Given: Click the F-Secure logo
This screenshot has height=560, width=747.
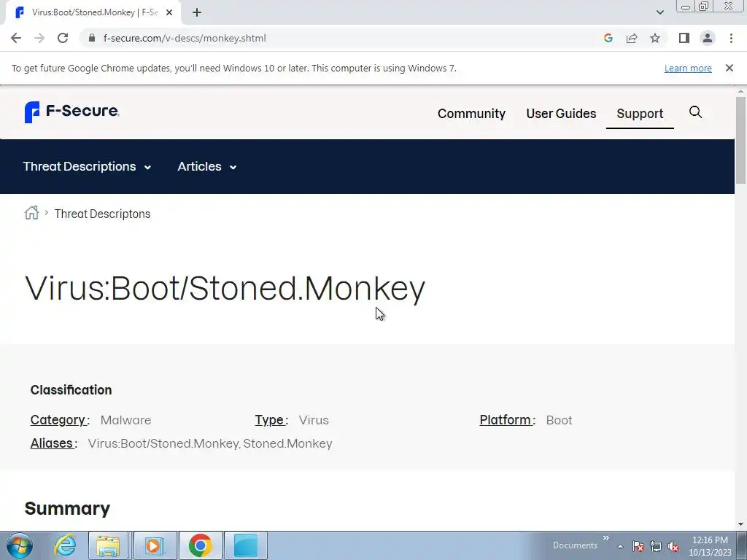Looking at the screenshot, I should (72, 112).
